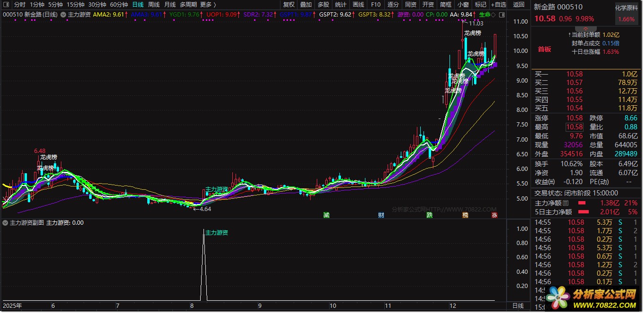Image resolution: width=644 pixels, height=313 pixels.
Task: Click the 新金路 000510 stock title
Action: click(558, 7)
